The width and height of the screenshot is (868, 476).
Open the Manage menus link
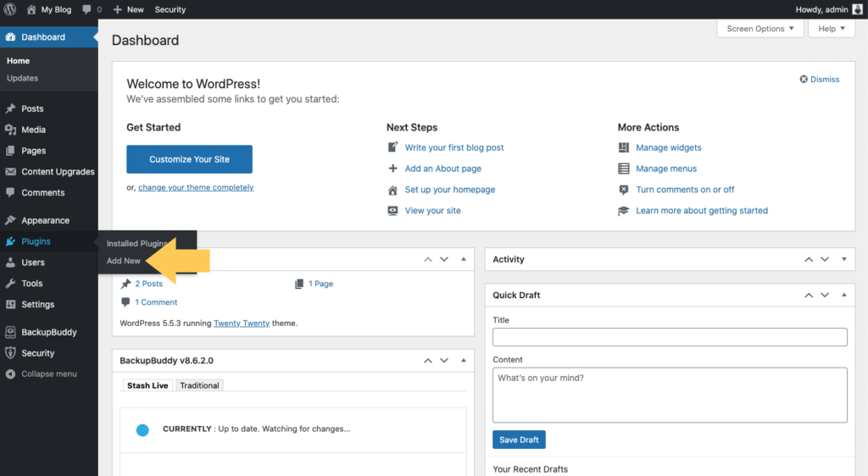coord(666,169)
